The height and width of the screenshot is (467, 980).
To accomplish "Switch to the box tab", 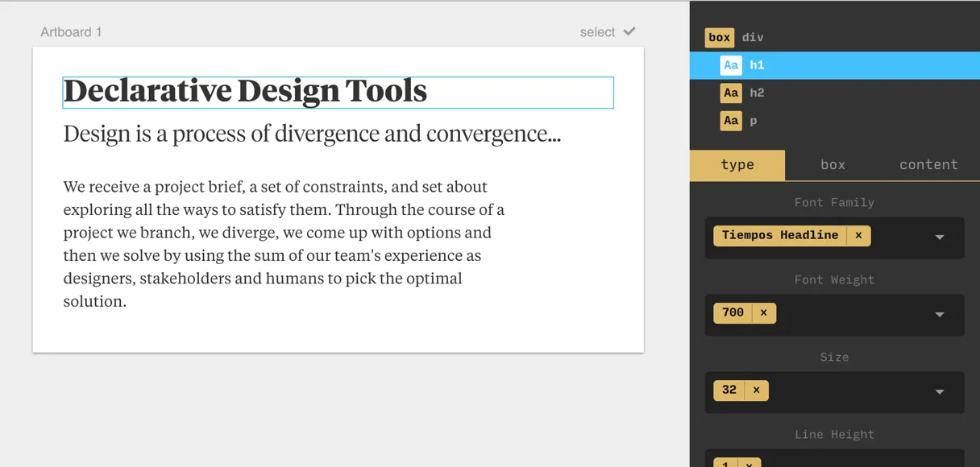I will tap(833, 164).
